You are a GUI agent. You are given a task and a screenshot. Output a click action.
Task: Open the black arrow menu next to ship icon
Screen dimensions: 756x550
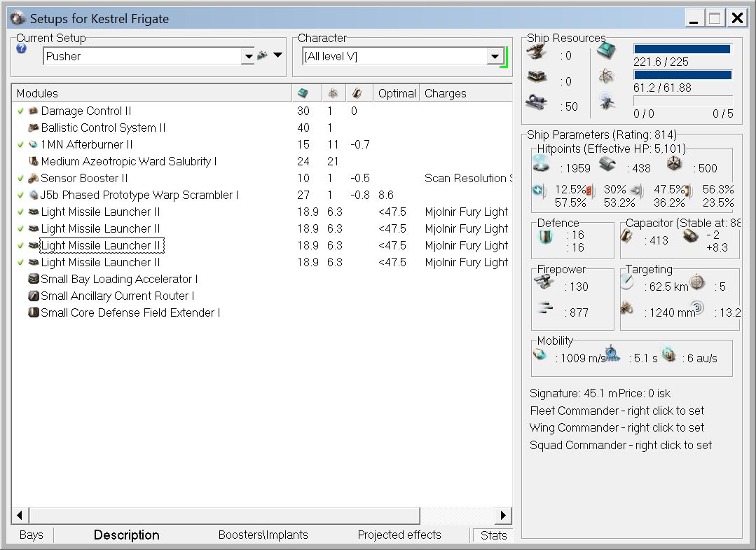coord(278,55)
